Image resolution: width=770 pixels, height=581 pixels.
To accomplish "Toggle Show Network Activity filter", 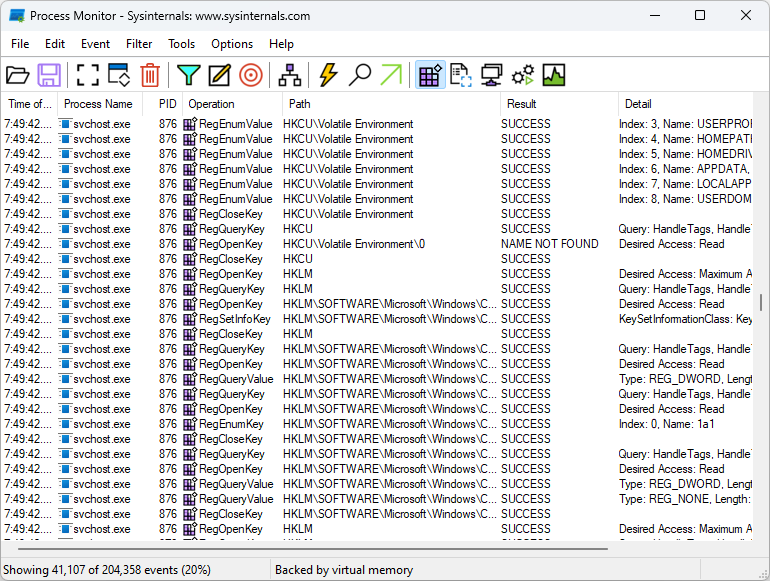I will (x=492, y=75).
